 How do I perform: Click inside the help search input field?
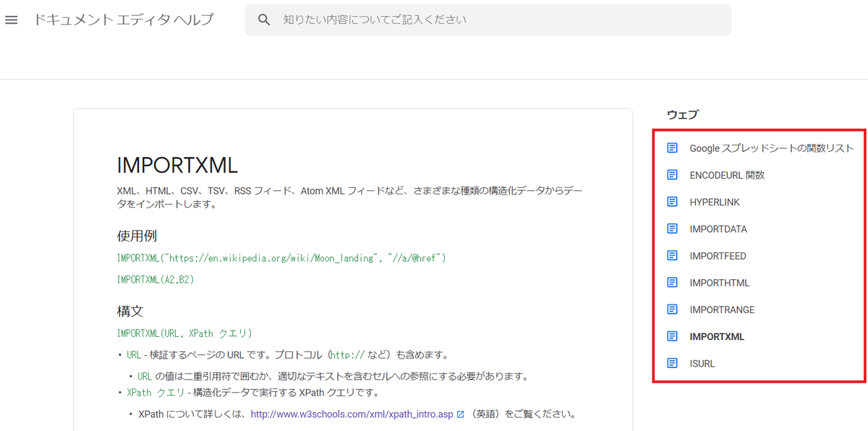470,20
